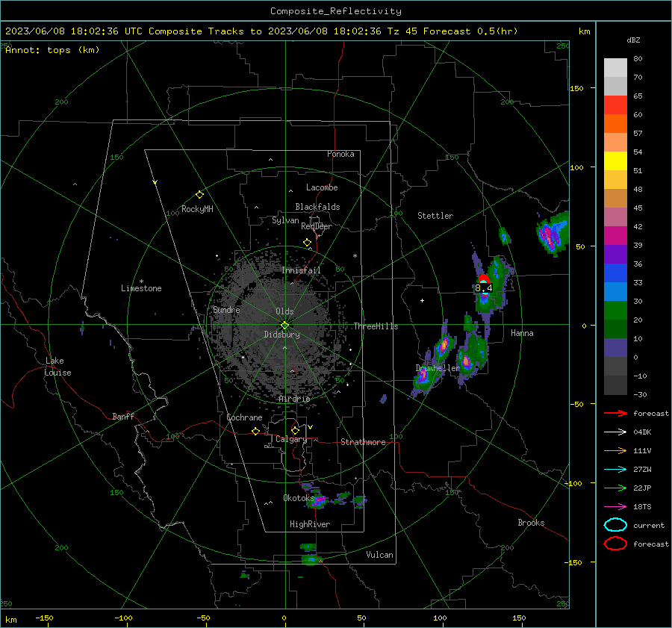Click the yellow diamond marker above RedDeer
This screenshot has height=628, width=672.
[307, 243]
